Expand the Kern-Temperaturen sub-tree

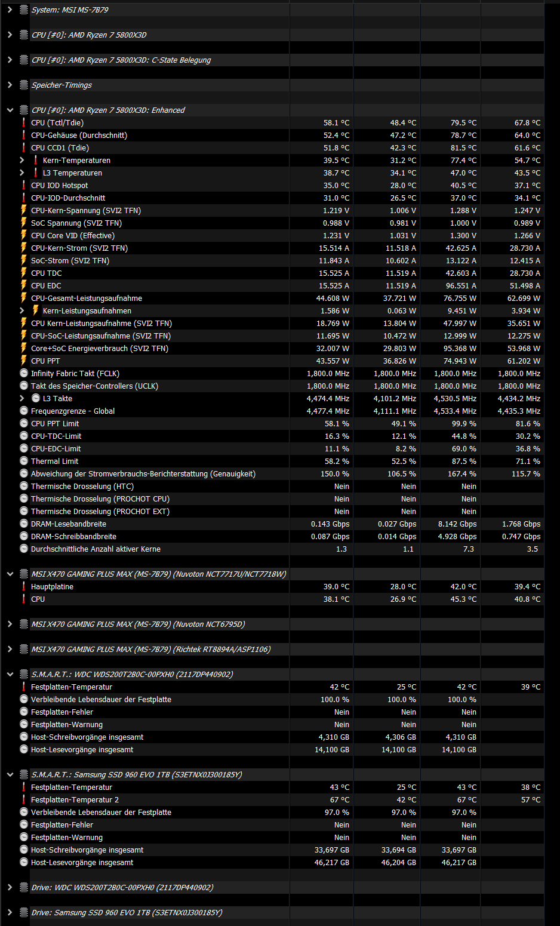point(21,160)
